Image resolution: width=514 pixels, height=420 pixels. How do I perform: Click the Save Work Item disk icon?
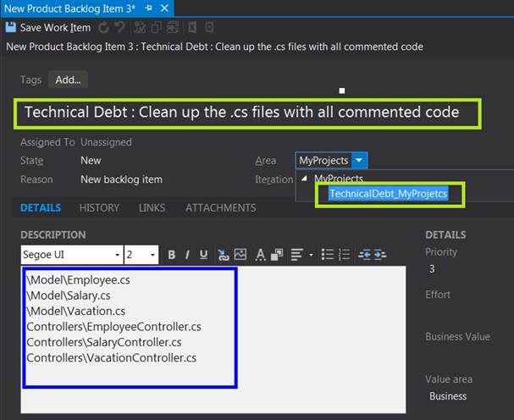[10, 28]
